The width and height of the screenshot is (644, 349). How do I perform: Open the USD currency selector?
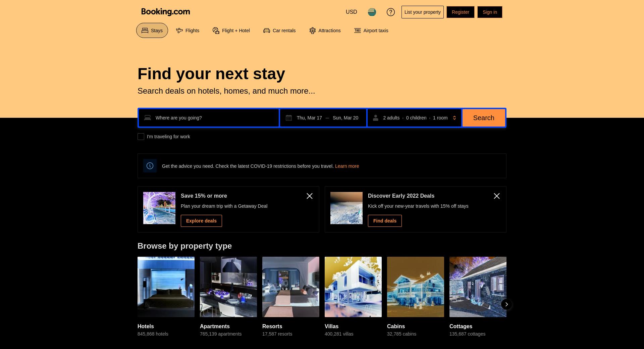pos(352,12)
